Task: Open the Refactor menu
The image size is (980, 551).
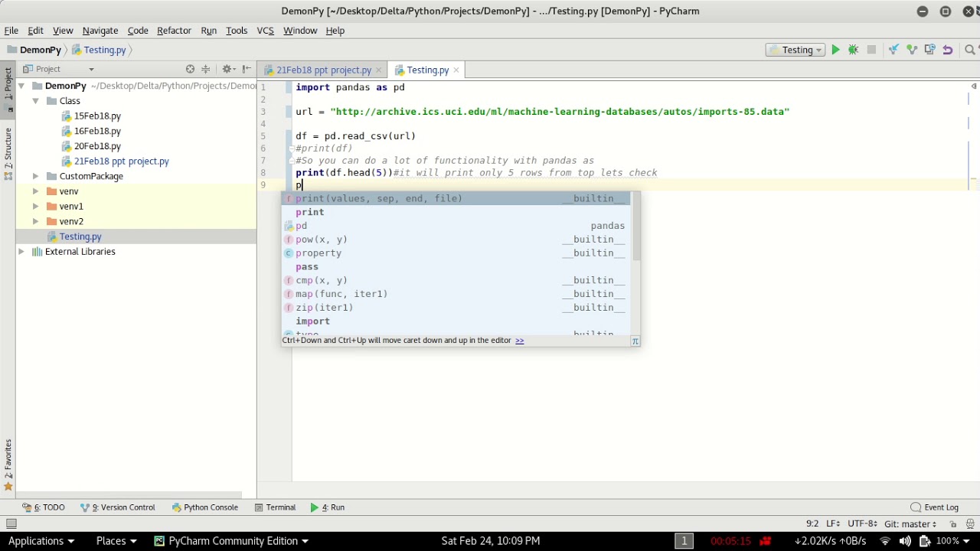Action: tap(174, 31)
